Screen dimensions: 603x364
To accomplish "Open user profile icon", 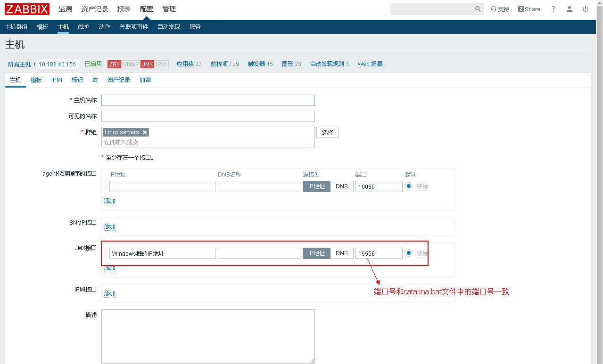I will pos(570,9).
